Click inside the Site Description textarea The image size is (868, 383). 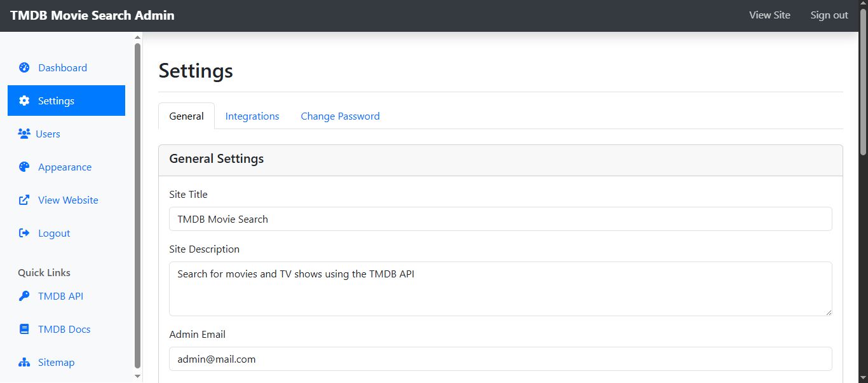[500, 288]
